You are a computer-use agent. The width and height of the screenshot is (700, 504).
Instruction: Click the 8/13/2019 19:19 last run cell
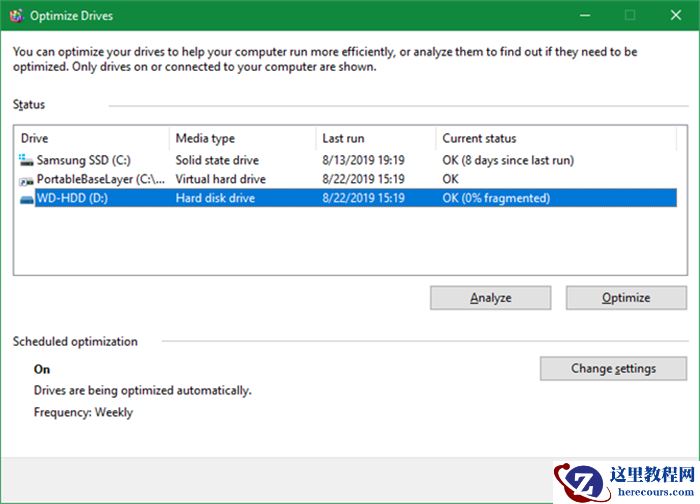[363, 160]
